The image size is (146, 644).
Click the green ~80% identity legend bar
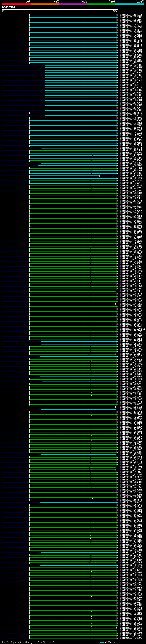point(101,4)
